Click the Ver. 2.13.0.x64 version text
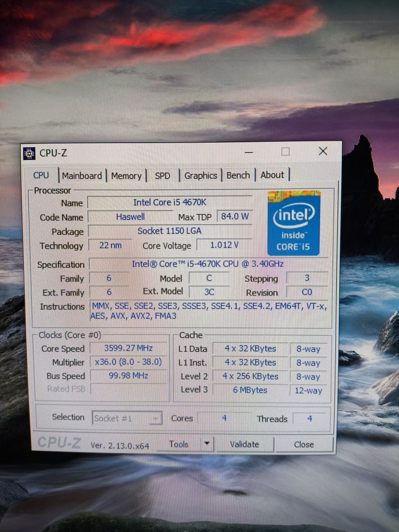Image resolution: width=399 pixels, height=532 pixels. pyautogui.click(x=120, y=445)
